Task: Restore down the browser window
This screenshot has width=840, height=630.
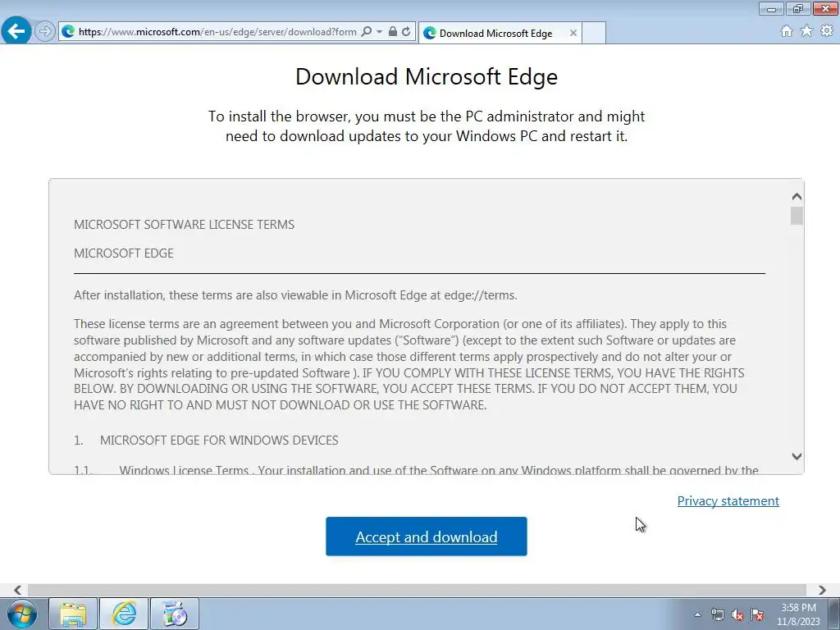Action: click(x=798, y=8)
